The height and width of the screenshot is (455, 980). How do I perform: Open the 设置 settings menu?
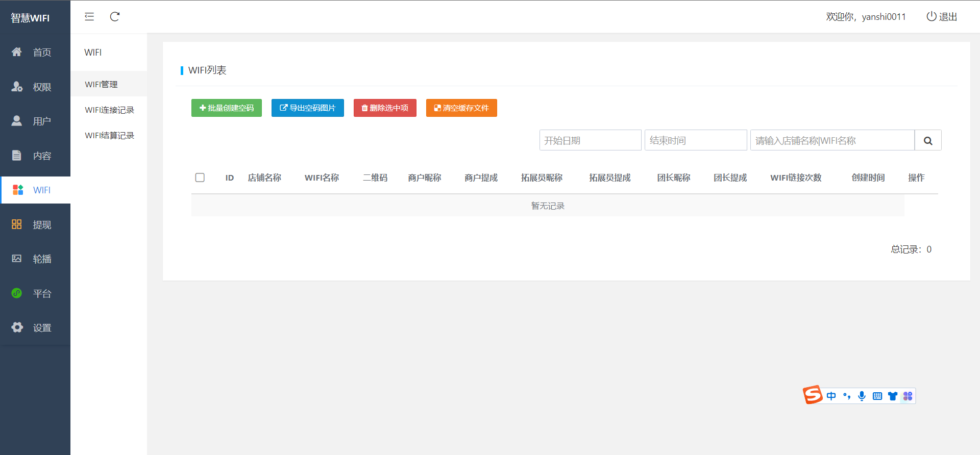point(35,327)
